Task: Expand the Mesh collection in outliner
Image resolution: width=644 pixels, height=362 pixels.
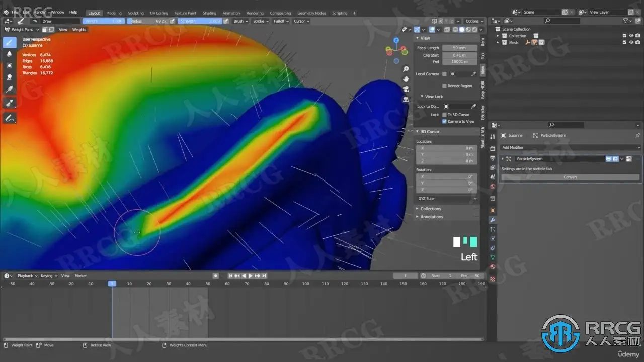Action: tap(498, 43)
